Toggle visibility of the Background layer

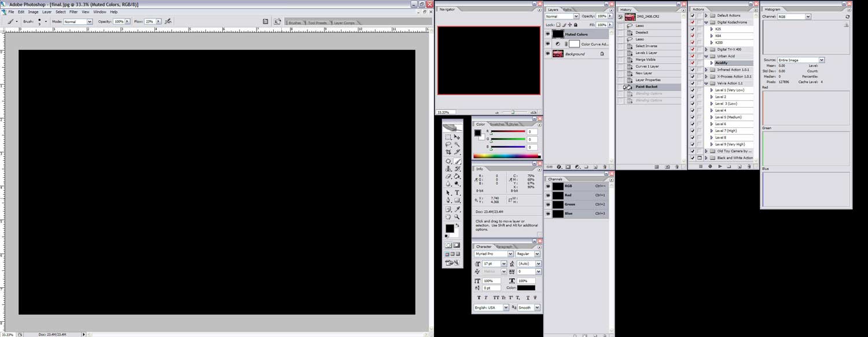548,54
